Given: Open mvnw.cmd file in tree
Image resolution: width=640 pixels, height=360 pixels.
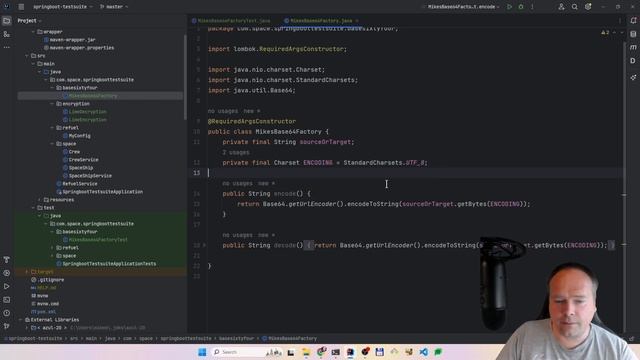Looking at the screenshot, I should tap(48, 304).
